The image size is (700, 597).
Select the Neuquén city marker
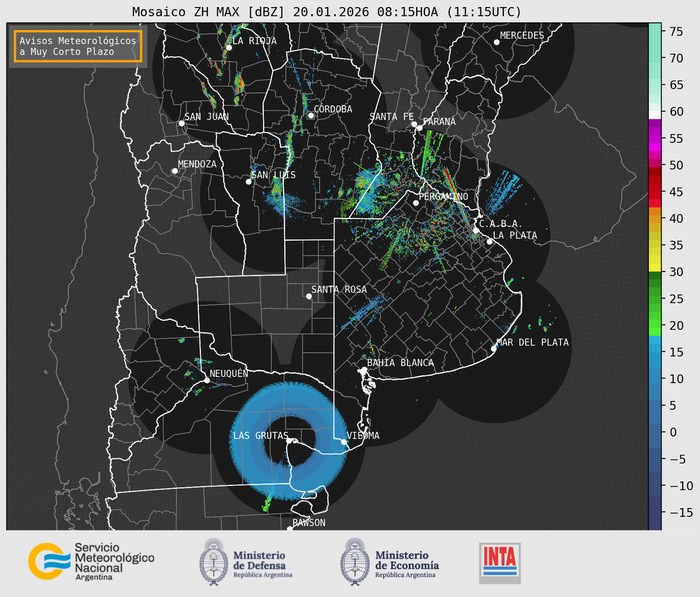click(x=207, y=380)
